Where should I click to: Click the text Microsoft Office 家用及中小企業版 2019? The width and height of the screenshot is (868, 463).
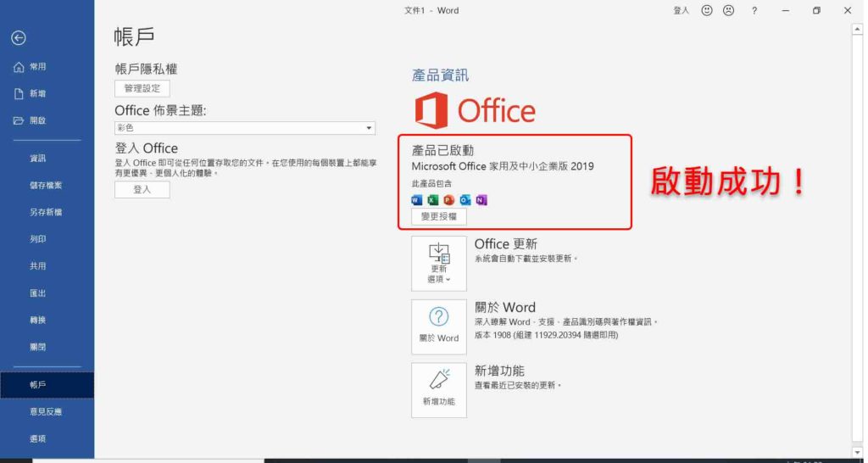click(503, 166)
